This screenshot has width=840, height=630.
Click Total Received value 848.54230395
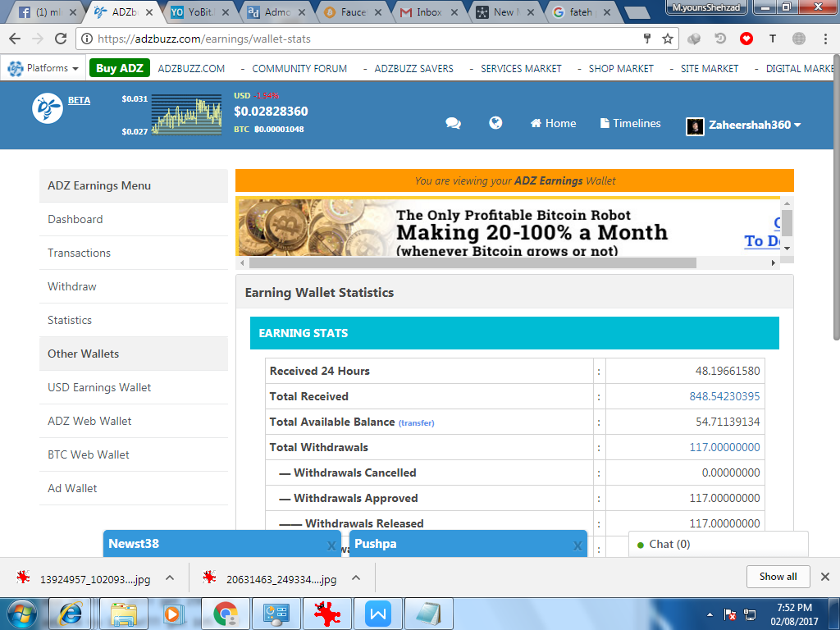click(x=724, y=396)
